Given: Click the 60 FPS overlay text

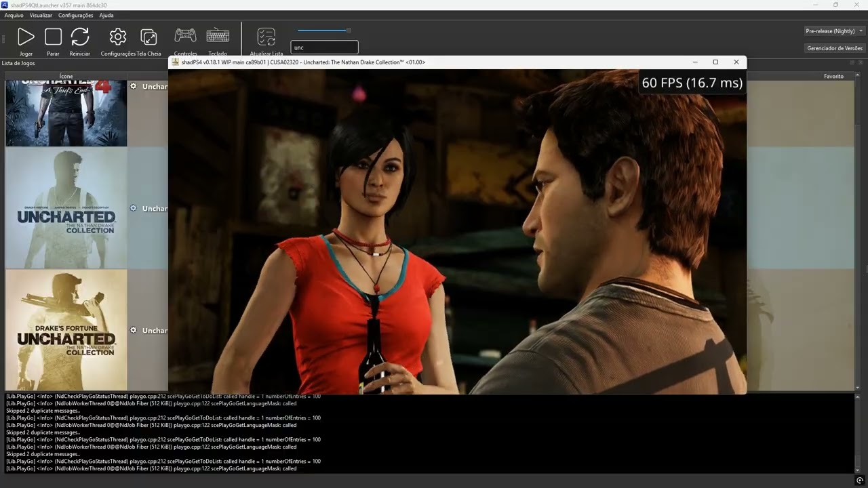Looking at the screenshot, I should coord(692,83).
